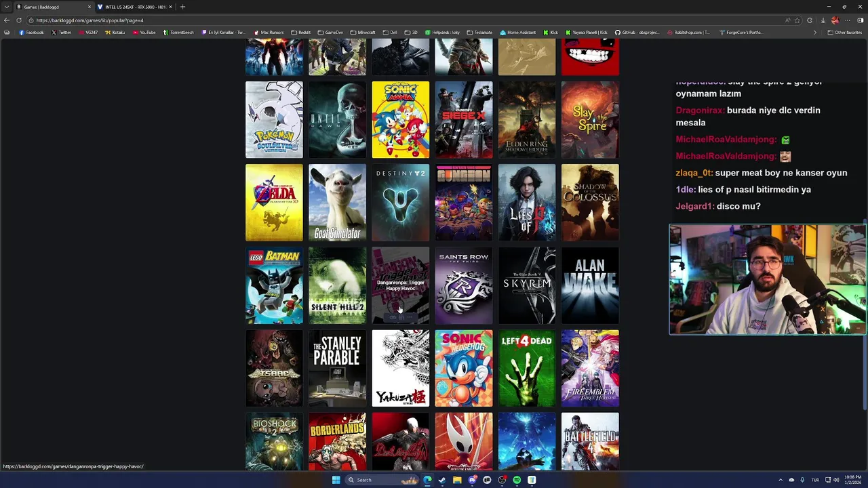Reload the current page

point(19,20)
